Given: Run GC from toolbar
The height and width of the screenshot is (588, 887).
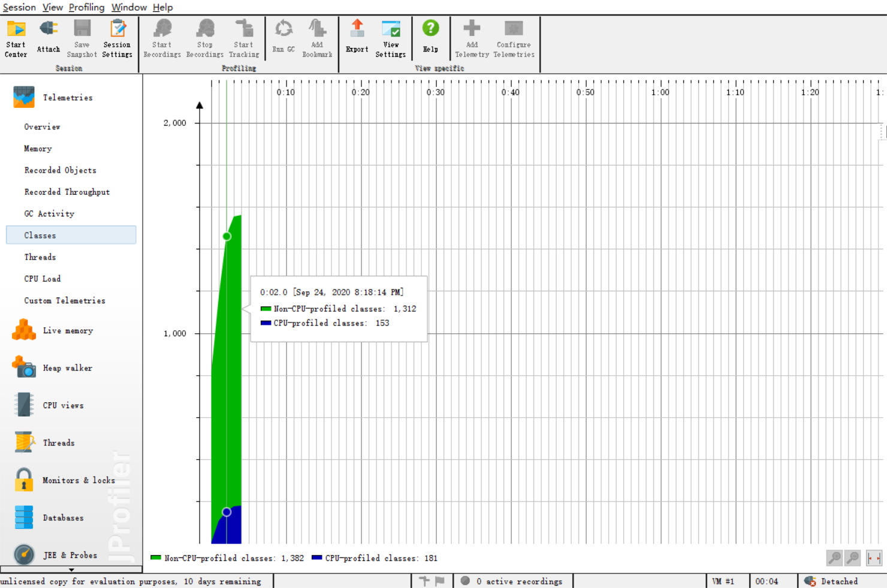Looking at the screenshot, I should 283,36.
